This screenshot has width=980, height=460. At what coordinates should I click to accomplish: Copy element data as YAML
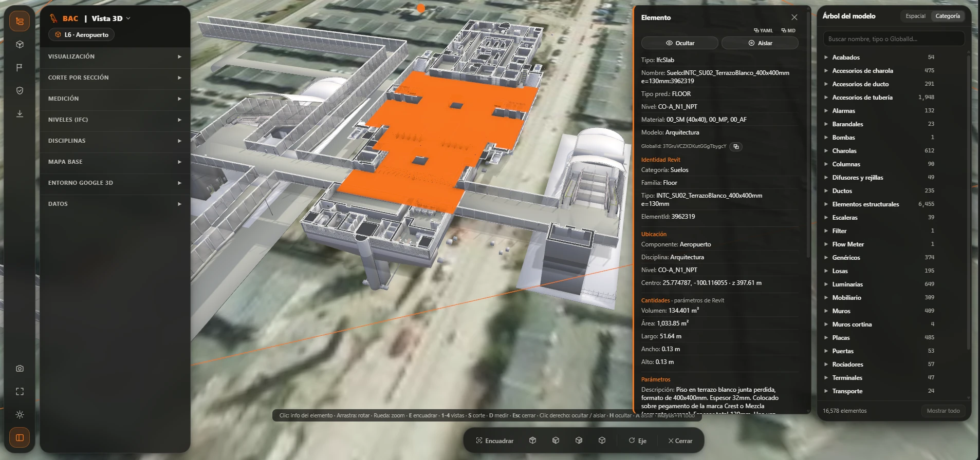coord(763,31)
